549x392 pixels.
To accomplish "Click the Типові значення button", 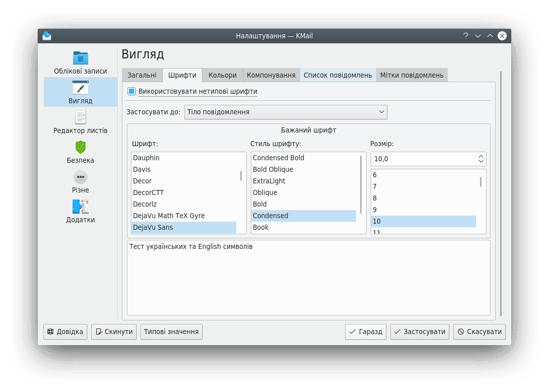I will pyautogui.click(x=171, y=332).
